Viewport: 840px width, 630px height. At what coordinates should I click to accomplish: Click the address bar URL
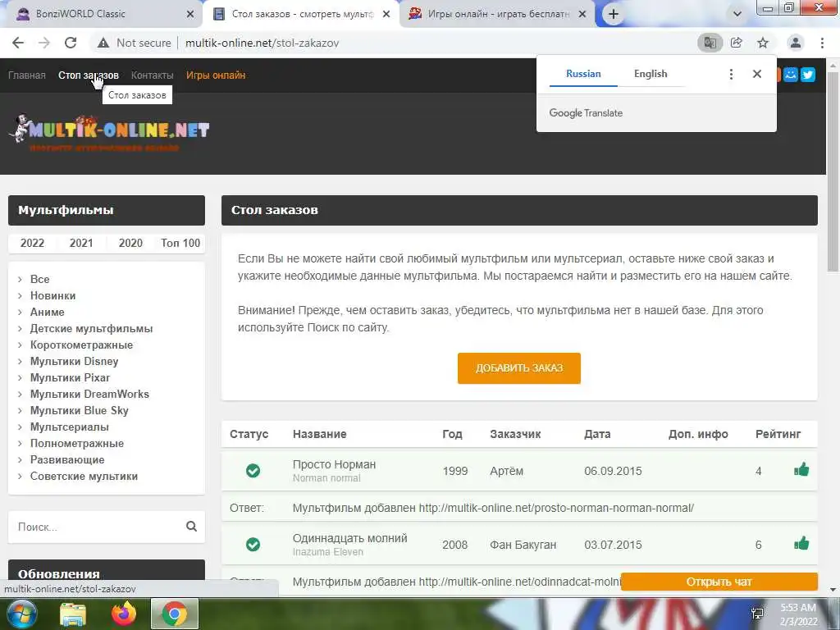coord(262,43)
